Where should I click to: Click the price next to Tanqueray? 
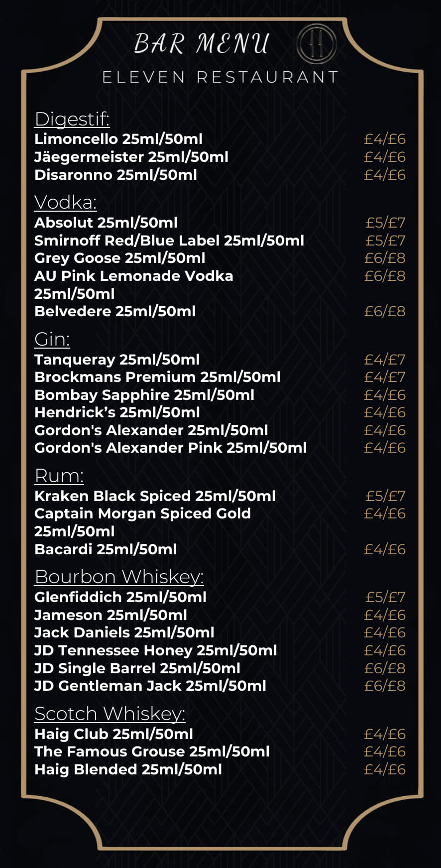[385, 360]
